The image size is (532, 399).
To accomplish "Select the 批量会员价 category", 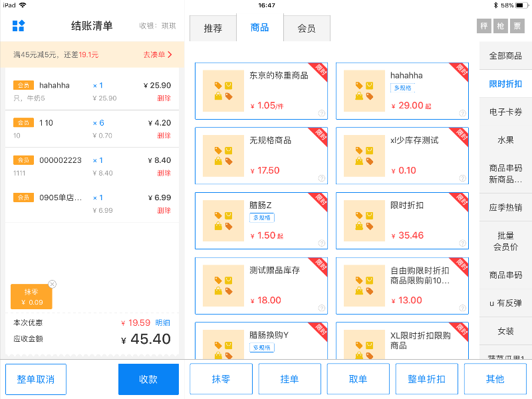I will pos(505,241).
